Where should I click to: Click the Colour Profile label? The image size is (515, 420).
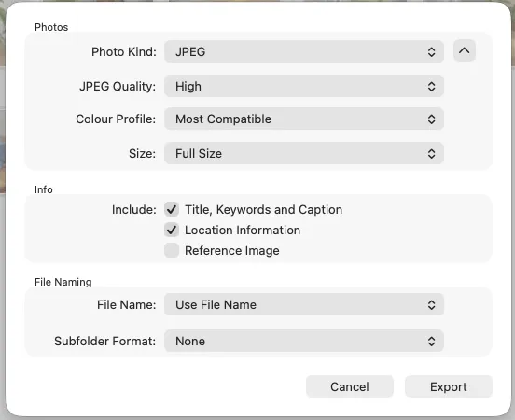(x=116, y=119)
